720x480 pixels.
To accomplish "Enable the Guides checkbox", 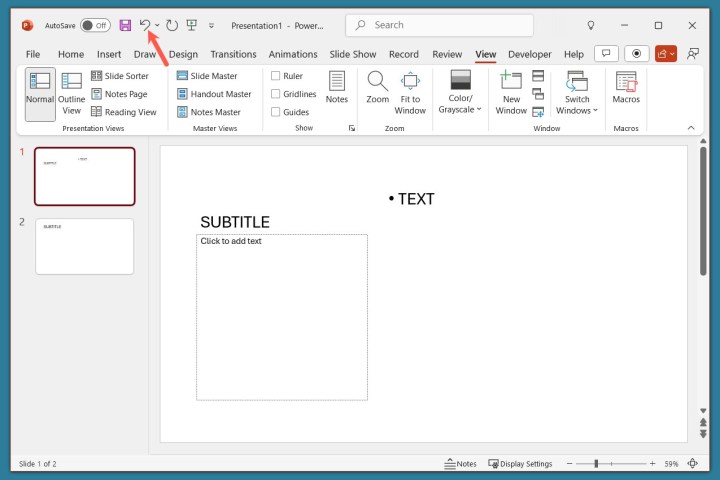I will click(x=276, y=112).
